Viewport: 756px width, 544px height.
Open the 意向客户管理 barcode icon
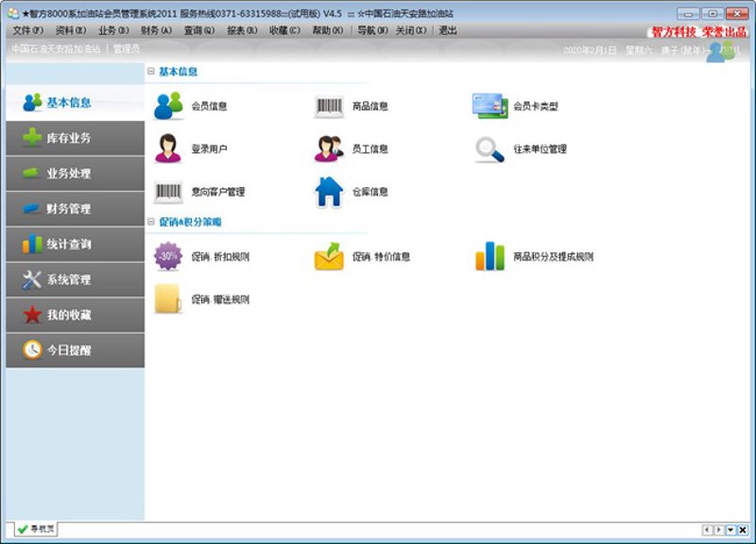168,192
